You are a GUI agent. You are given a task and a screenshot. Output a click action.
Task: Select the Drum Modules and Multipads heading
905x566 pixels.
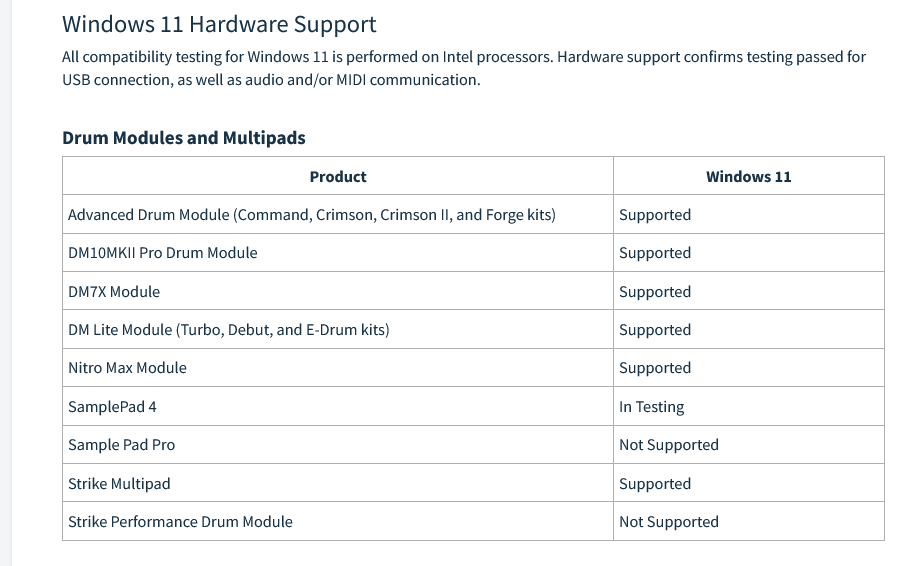(x=184, y=138)
